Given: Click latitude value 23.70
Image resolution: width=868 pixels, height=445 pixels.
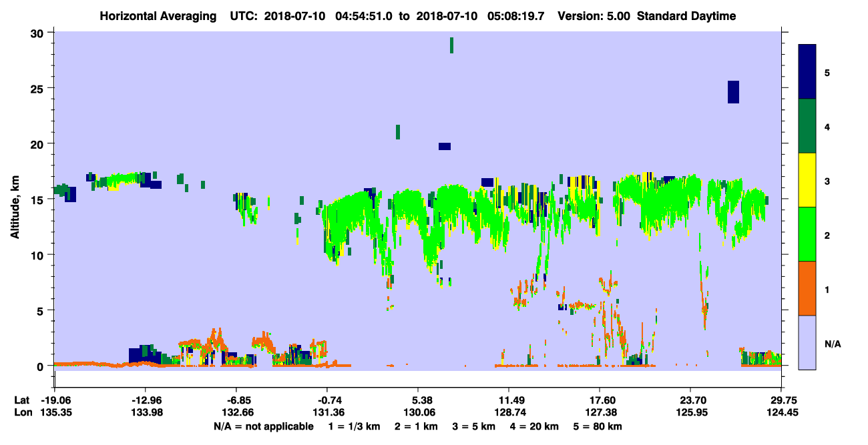Looking at the screenshot, I should coord(690,400).
